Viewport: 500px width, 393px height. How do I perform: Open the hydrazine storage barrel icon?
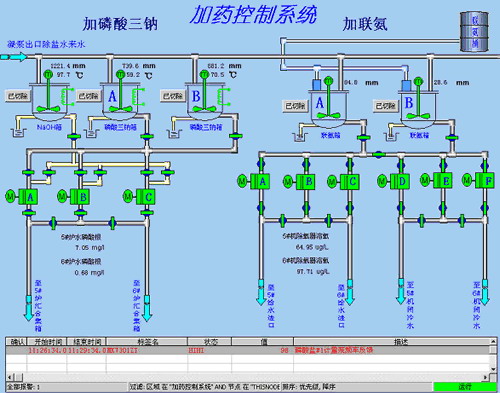point(474,31)
